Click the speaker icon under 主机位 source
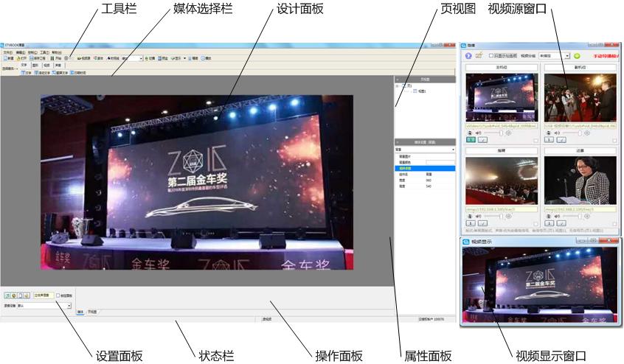This screenshot has height=364, width=624. coord(479,133)
